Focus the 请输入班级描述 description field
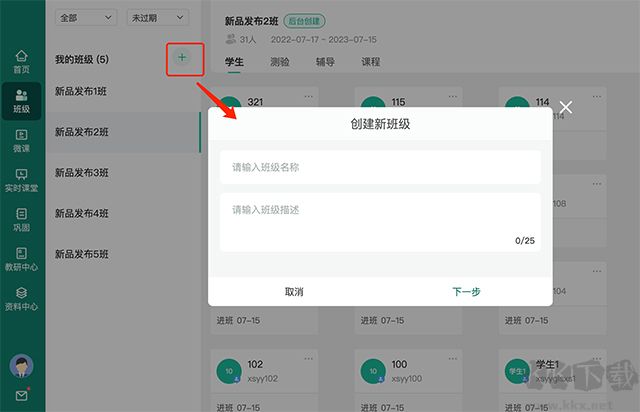 click(x=380, y=223)
